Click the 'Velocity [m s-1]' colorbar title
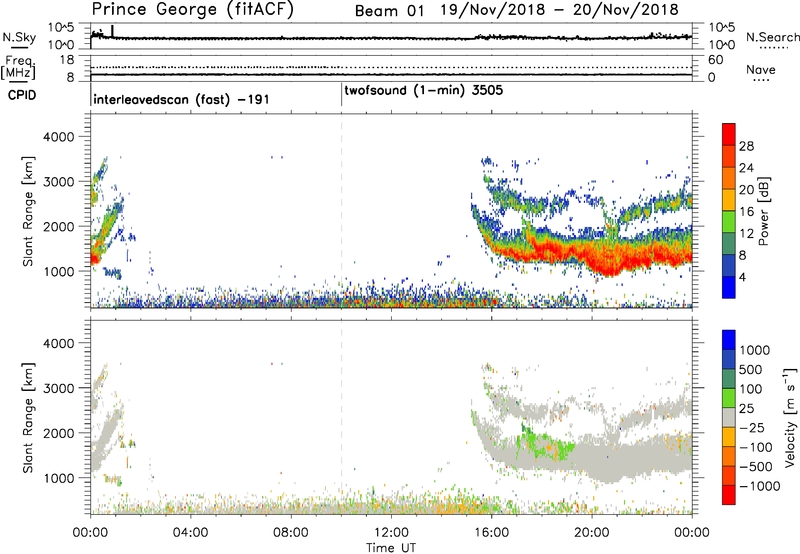Image resolution: width=800 pixels, height=554 pixels. (791, 417)
